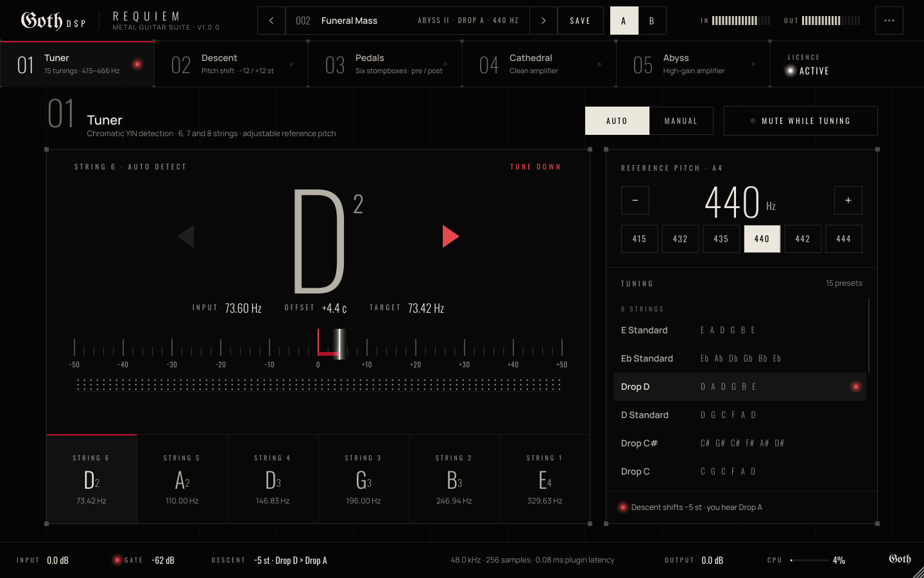Toggle the Gate red indicator in status bar
Viewport: 924px width, 578px height.
coord(117,560)
